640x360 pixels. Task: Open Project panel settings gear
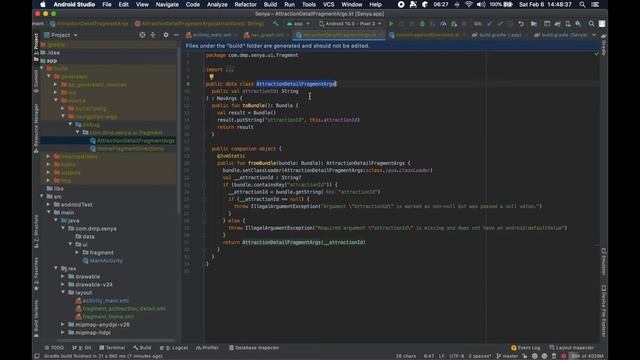[x=165, y=35]
